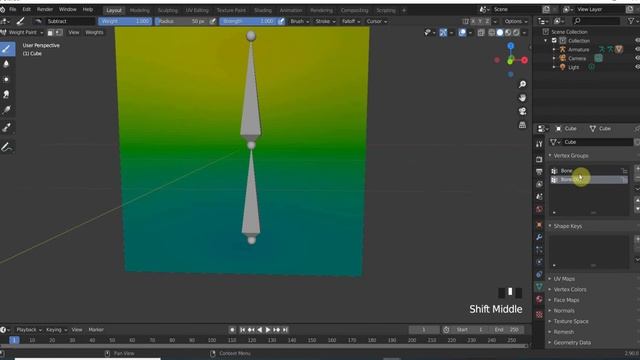Open the Physics properties tab
Screen dimensions: 640x360
click(x=539, y=262)
